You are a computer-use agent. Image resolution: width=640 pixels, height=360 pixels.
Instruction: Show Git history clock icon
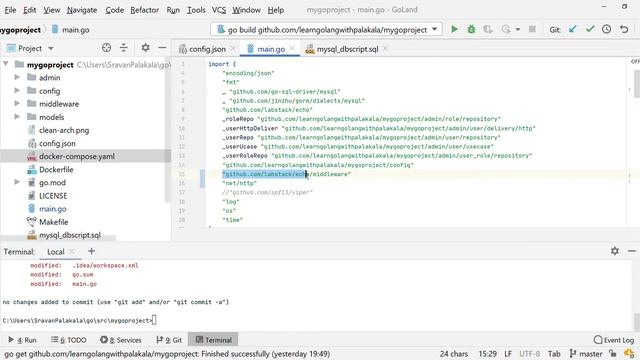[x=607, y=29]
